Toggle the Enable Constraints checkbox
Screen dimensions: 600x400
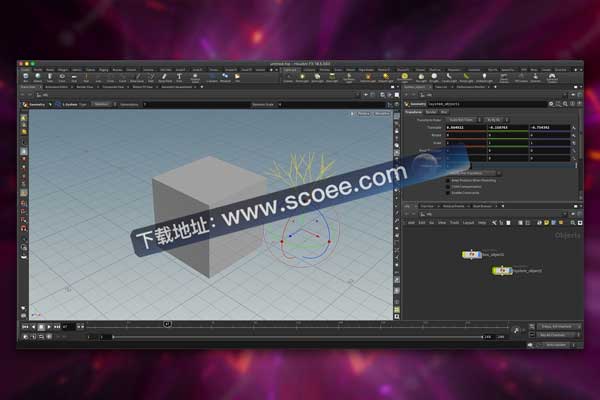[x=448, y=193]
